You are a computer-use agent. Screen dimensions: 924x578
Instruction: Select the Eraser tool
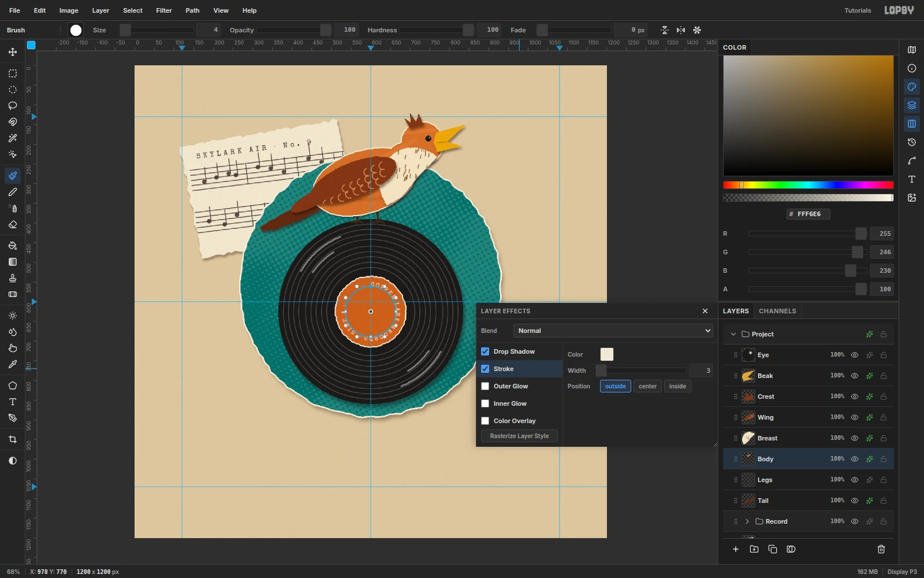coord(13,224)
